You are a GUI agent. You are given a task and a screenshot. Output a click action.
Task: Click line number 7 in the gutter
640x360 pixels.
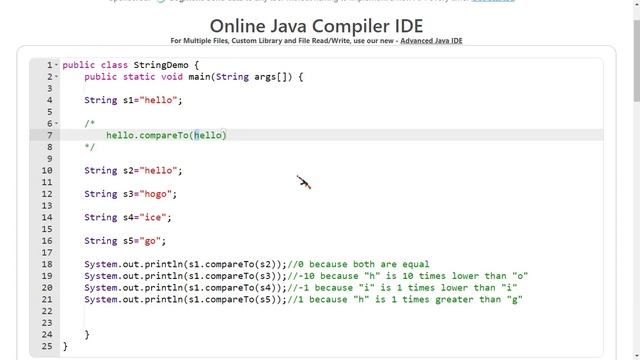(x=49, y=135)
